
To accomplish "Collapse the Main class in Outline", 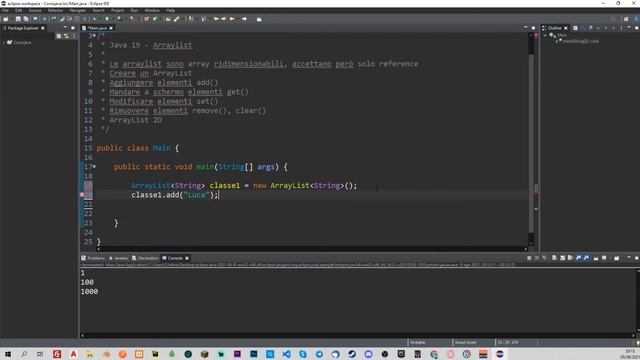I will coord(545,36).
